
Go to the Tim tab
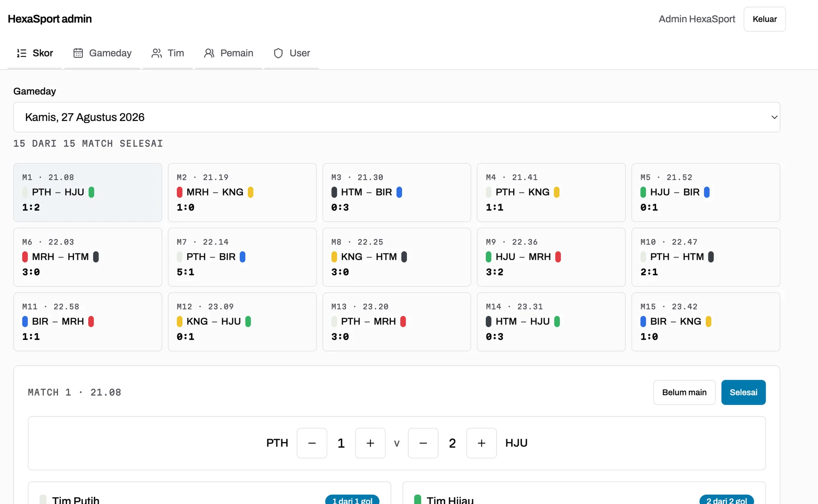point(168,53)
